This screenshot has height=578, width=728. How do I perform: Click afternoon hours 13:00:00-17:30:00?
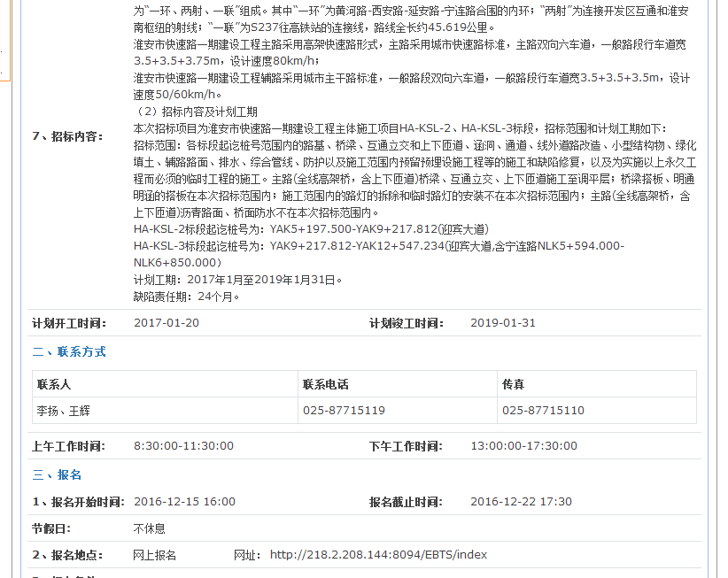523,446
